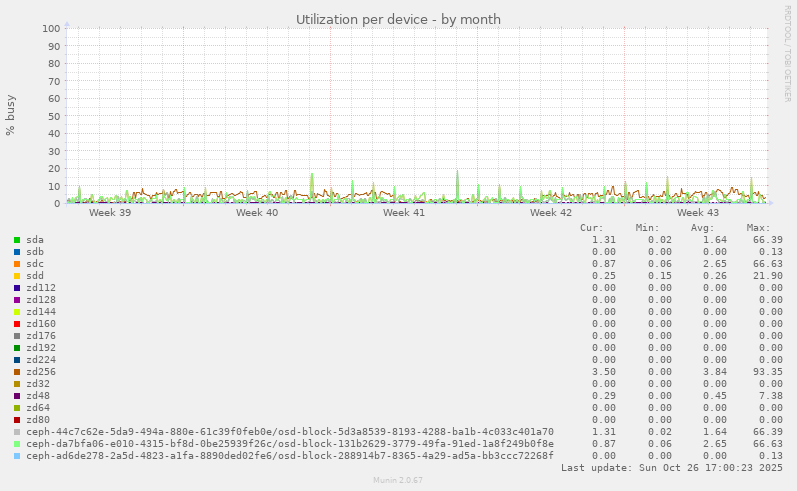
Task: Click the zd256 max value 93.35
Action: pos(766,372)
